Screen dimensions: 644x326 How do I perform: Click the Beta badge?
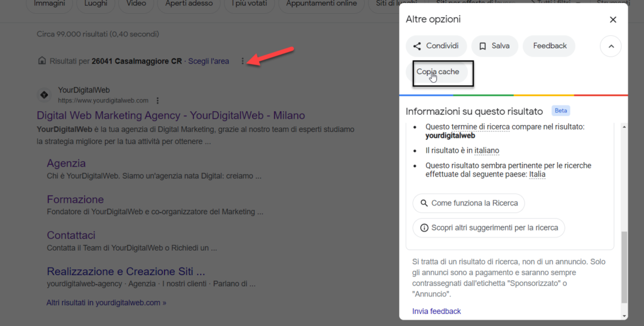pos(560,111)
